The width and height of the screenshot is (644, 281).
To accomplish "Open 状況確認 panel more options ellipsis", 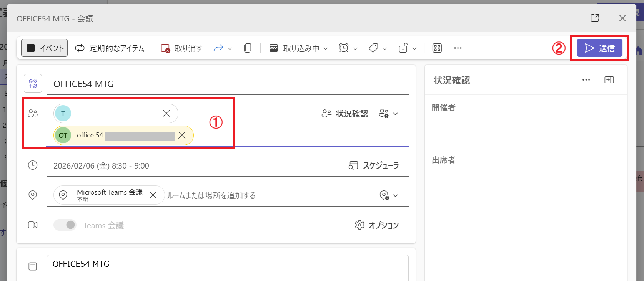I will 586,80.
